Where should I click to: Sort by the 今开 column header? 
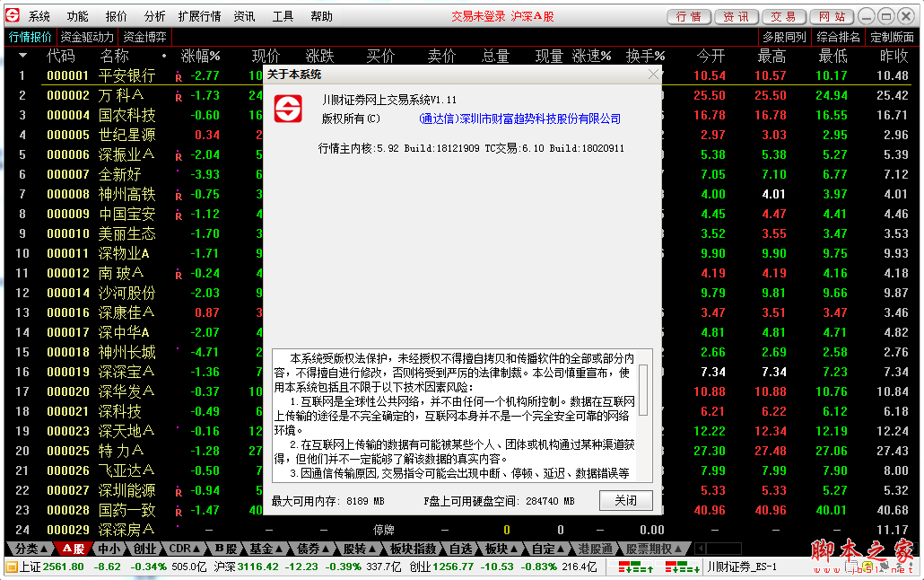[x=710, y=56]
